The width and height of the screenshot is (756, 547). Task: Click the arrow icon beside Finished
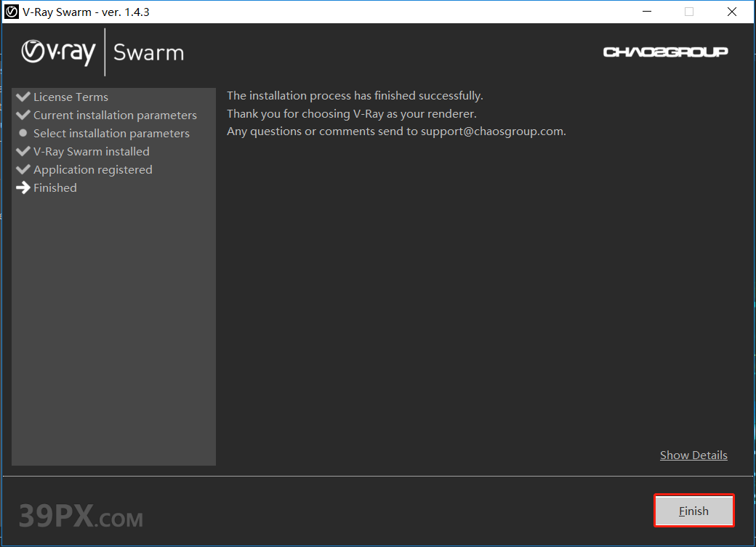click(x=23, y=187)
